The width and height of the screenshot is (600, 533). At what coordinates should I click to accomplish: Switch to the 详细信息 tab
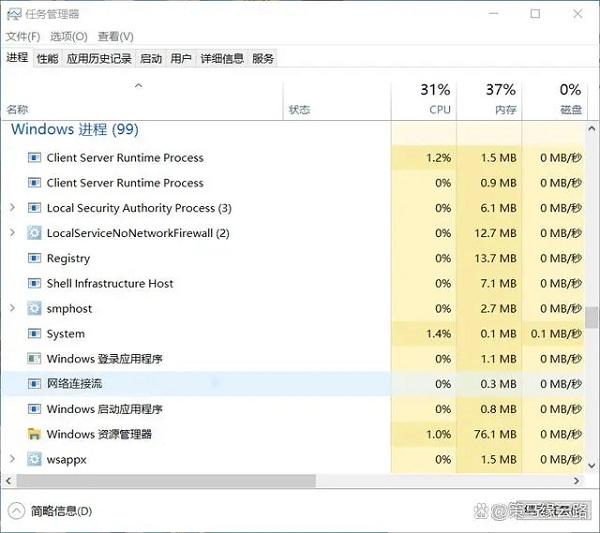(x=222, y=59)
